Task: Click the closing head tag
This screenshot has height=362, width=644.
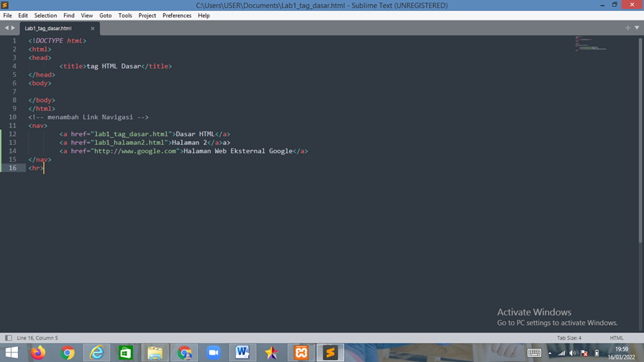Action: click(x=42, y=75)
